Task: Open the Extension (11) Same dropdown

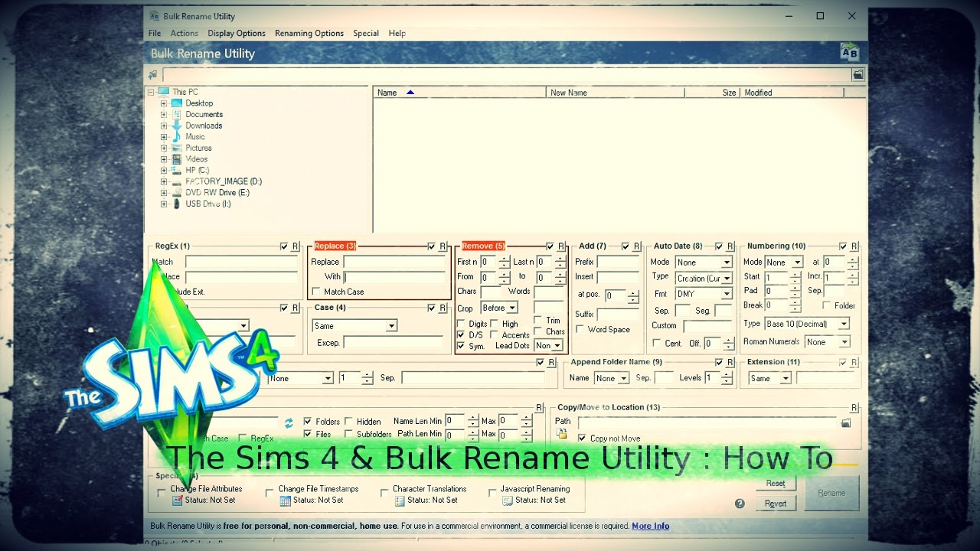Action: click(x=769, y=378)
